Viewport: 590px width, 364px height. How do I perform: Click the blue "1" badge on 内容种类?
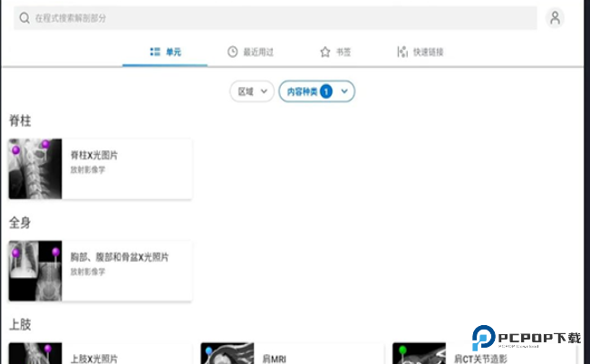(326, 91)
